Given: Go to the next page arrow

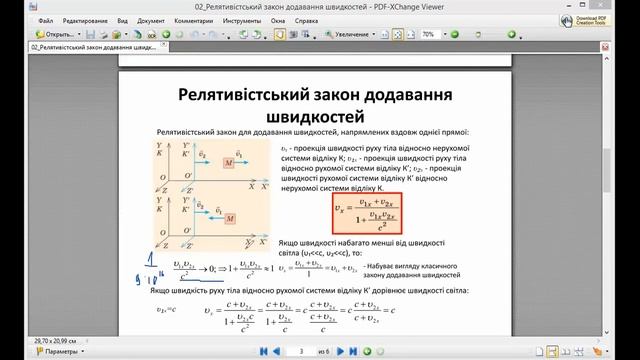Looking at the screenshot, I should tap(340, 351).
